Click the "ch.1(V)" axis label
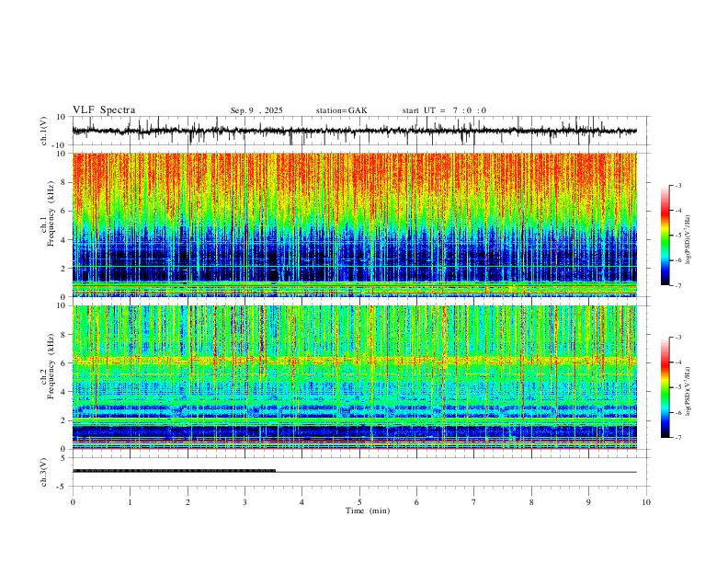The image size is (728, 563). [44, 131]
